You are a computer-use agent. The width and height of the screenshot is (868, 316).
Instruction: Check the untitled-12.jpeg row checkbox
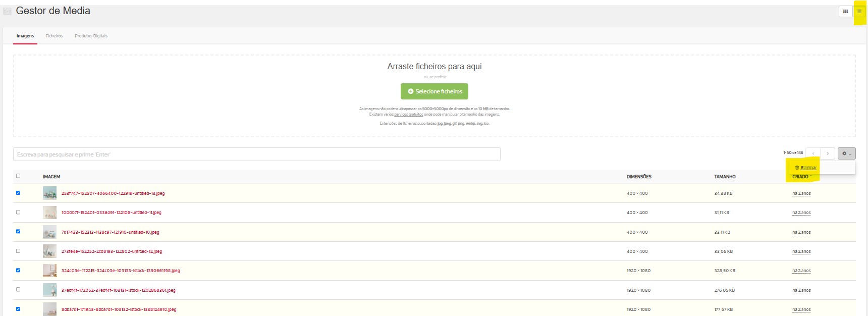(18, 251)
